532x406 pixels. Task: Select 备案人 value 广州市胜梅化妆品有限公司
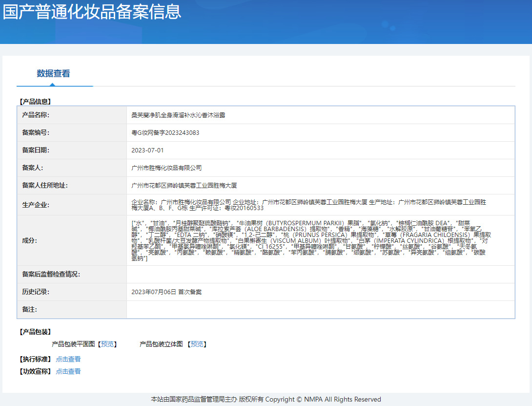166,168
